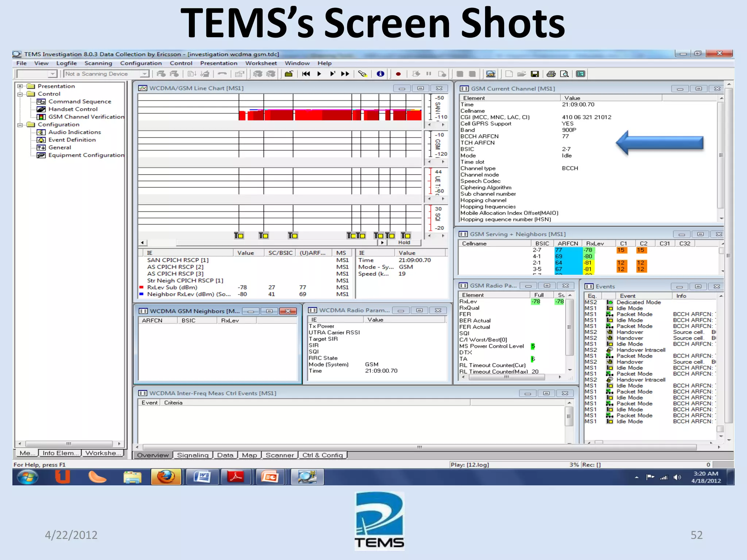Click the blue Neighbor RxLev legend swatch
The image size is (747, 560).
(141, 294)
